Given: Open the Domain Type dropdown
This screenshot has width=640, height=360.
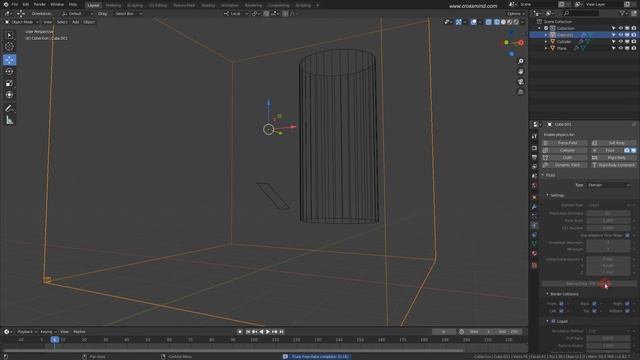Looking at the screenshot, I should coord(609,205).
